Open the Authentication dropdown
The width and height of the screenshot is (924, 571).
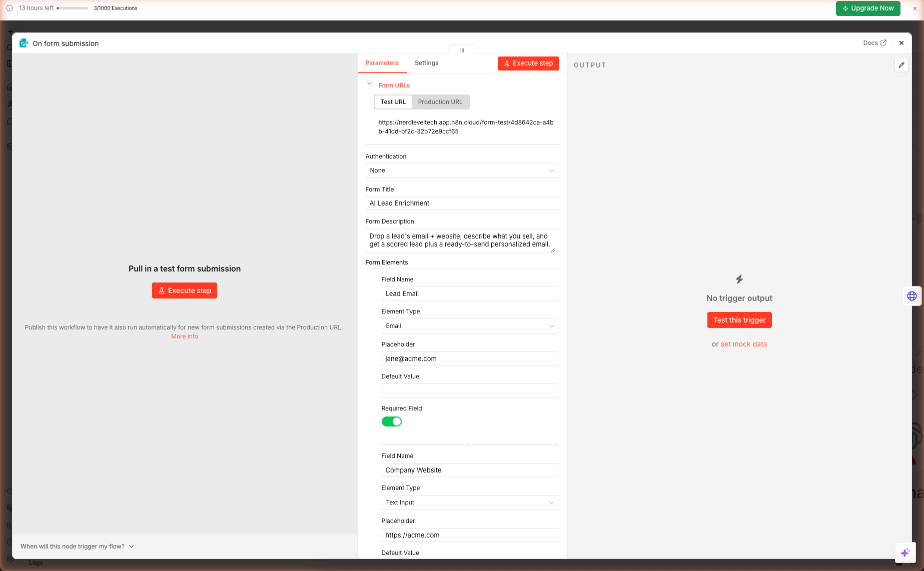[x=462, y=170]
